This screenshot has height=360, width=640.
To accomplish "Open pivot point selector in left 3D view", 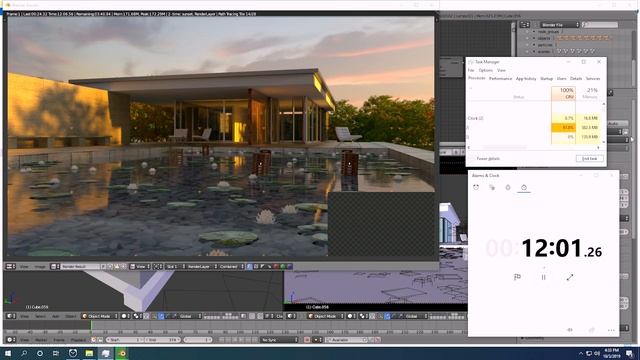I will pyautogui.click(x=138, y=316).
